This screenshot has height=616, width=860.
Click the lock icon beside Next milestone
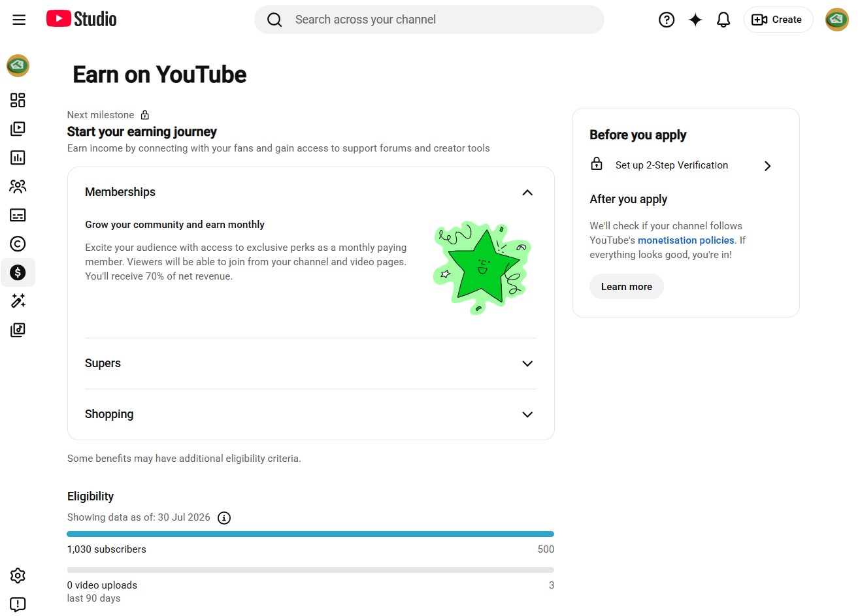(x=145, y=115)
